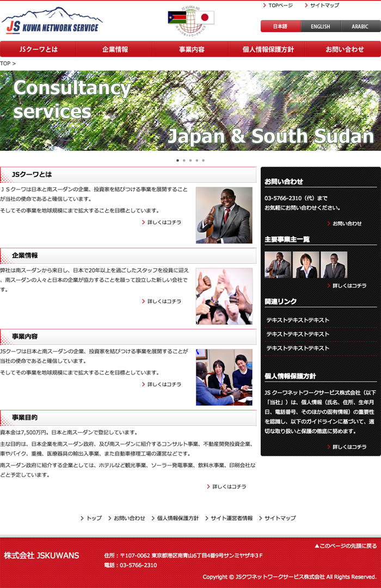The image size is (381, 588).
Task: Switch language to ARABIC
Action: tap(360, 26)
